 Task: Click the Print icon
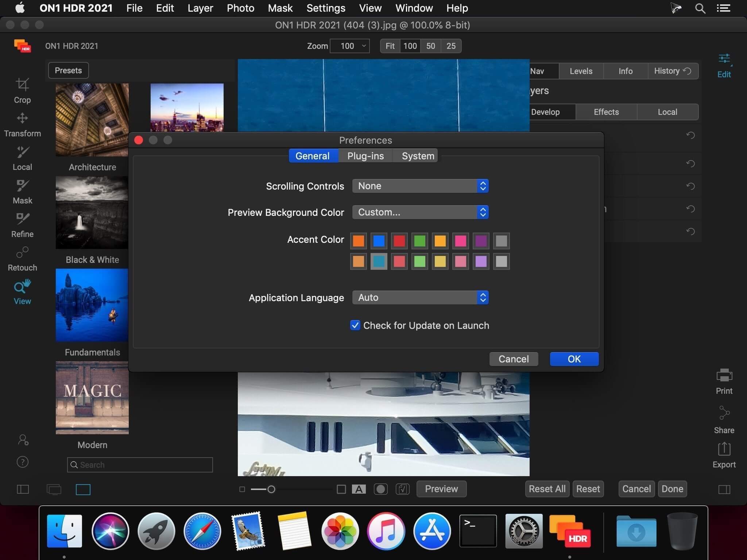pos(724,381)
